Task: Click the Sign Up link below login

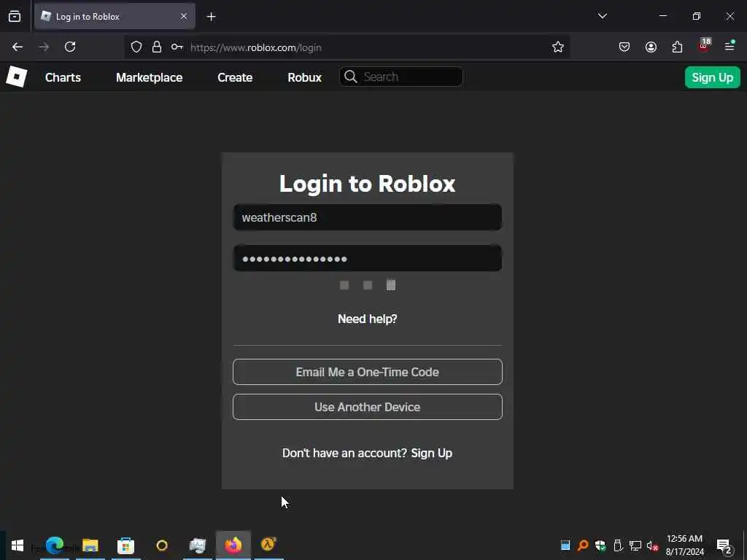Action: (432, 453)
